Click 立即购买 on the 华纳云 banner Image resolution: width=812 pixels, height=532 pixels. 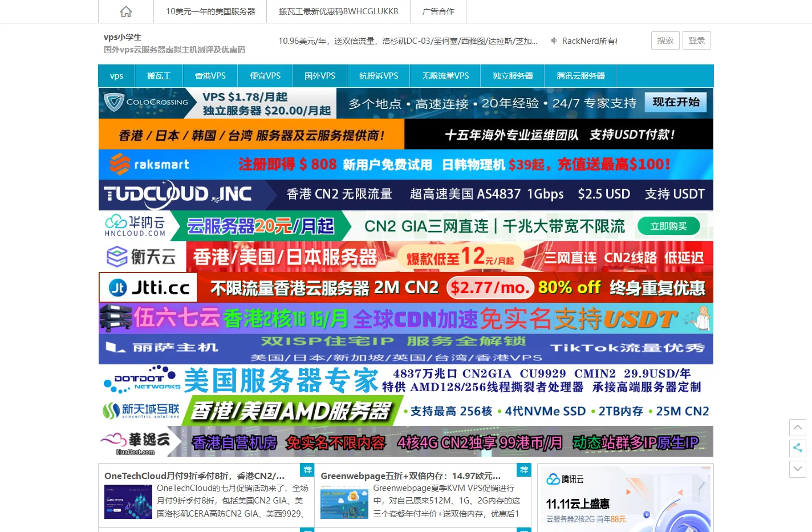[668, 226]
